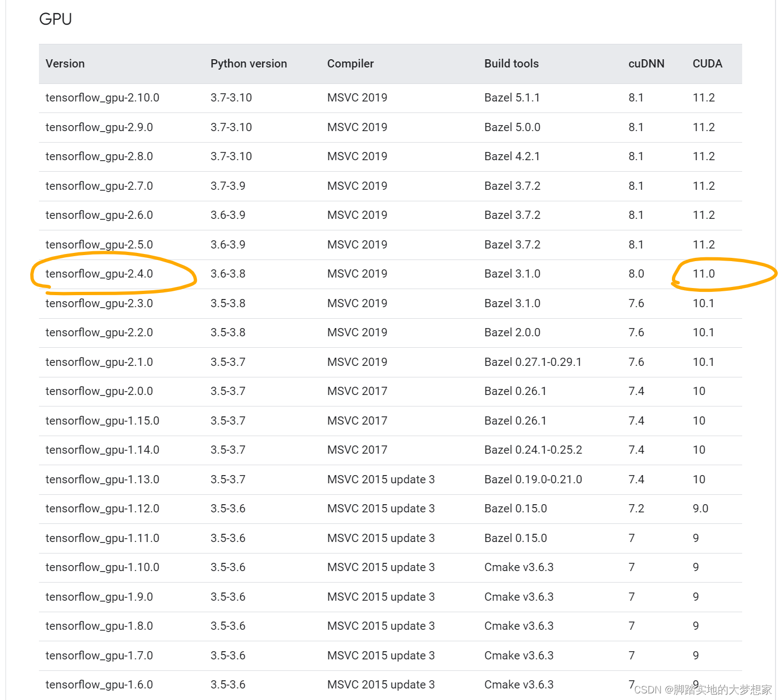
Task: Click tensorflow_gpu-2.1.0 version cell
Action: click(x=99, y=362)
